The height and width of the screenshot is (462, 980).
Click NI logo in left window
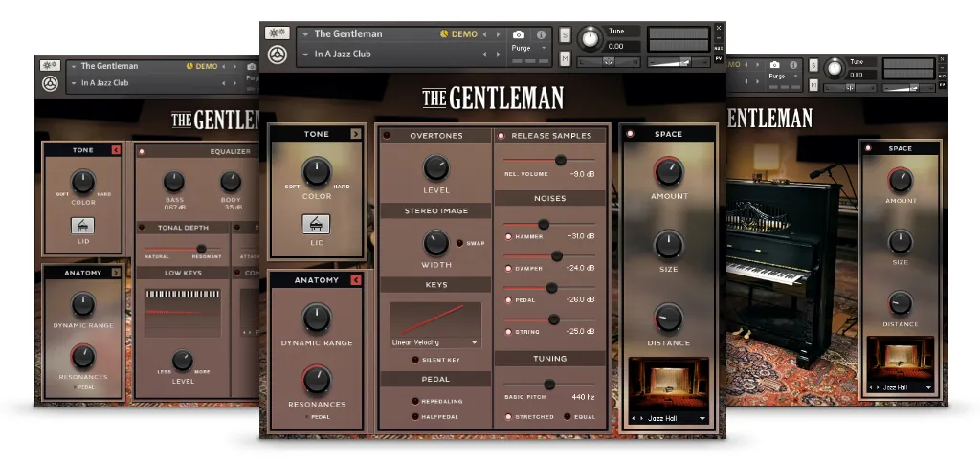pos(50,83)
